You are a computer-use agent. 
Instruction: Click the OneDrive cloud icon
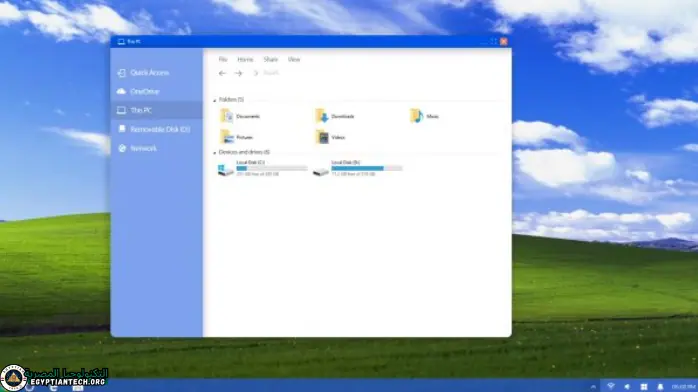point(122,91)
